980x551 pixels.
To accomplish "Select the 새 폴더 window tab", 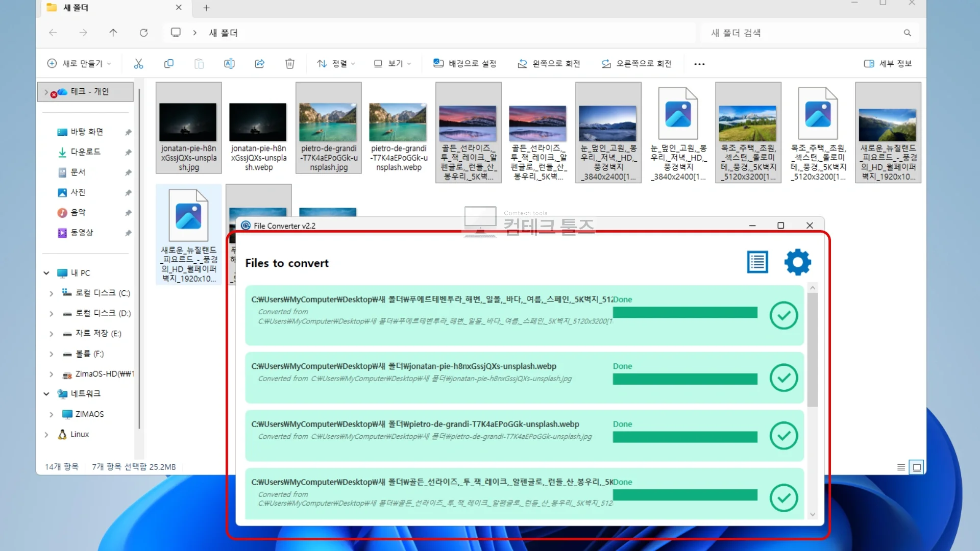I will 114,8.
